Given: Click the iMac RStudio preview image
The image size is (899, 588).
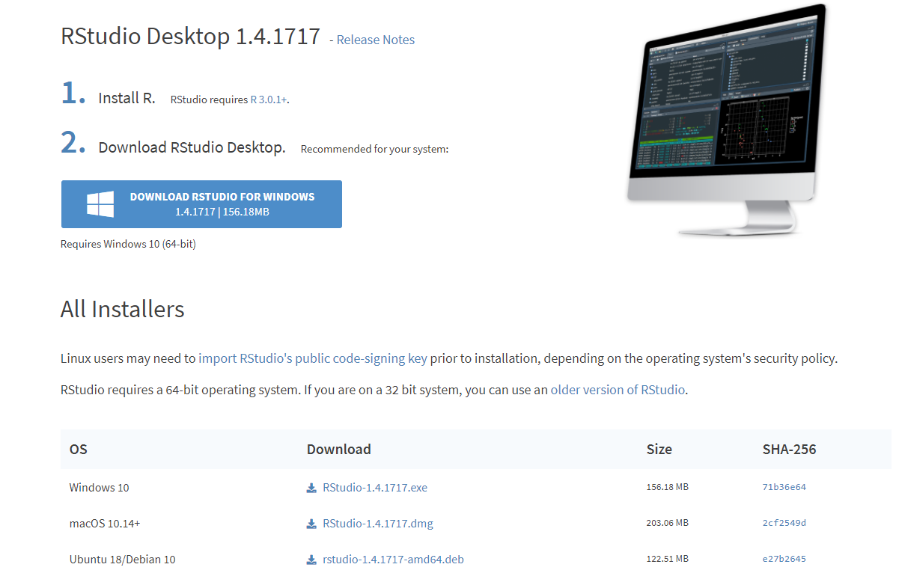Looking at the screenshot, I should click(726, 120).
